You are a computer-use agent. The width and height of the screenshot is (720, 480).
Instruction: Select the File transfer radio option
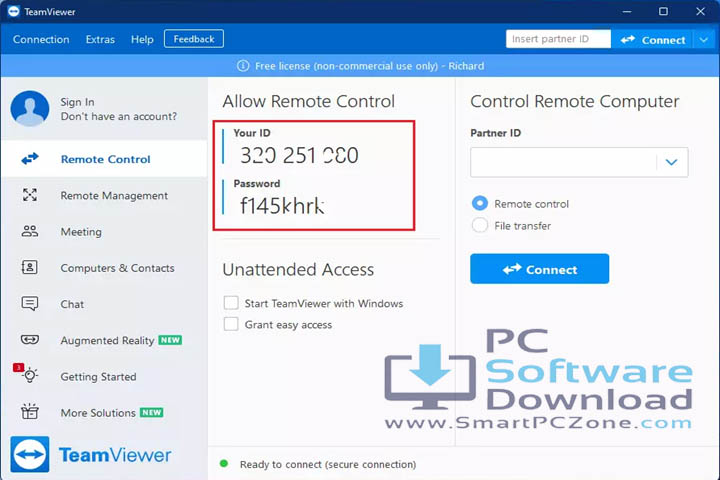click(480, 225)
